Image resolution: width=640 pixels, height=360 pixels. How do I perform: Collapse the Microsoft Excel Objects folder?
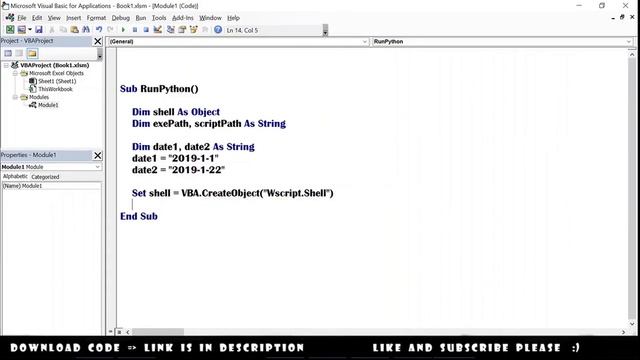point(15,73)
